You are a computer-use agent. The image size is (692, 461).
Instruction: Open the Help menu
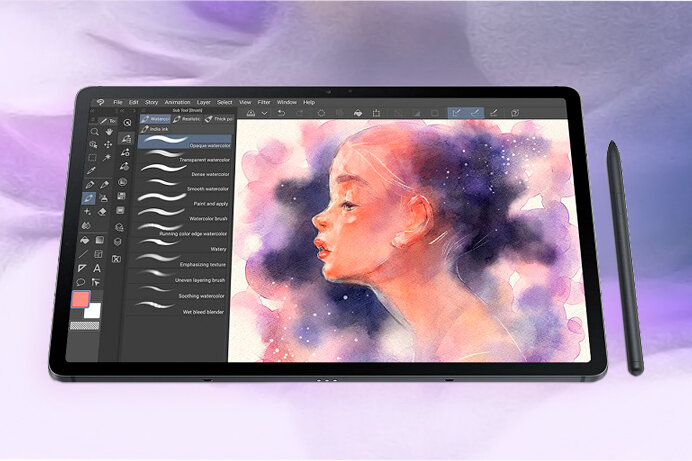(x=309, y=102)
